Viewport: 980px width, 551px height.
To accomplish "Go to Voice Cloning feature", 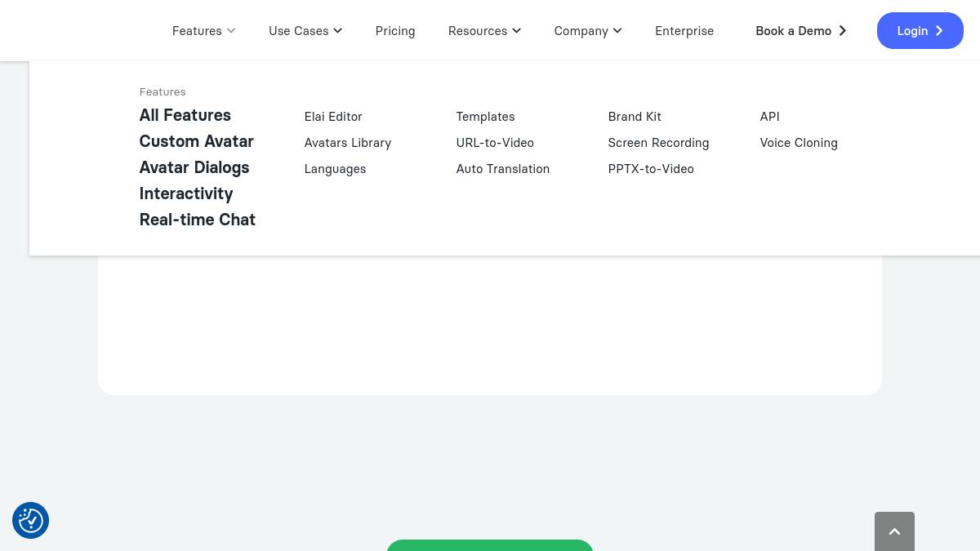I will coord(799,143).
